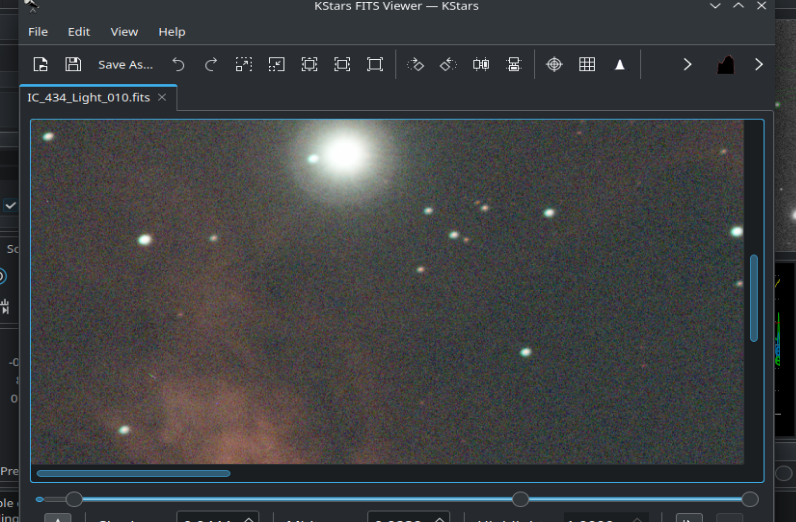Click the Flip Horizontal icon
The image size is (796, 522).
[x=481, y=64]
